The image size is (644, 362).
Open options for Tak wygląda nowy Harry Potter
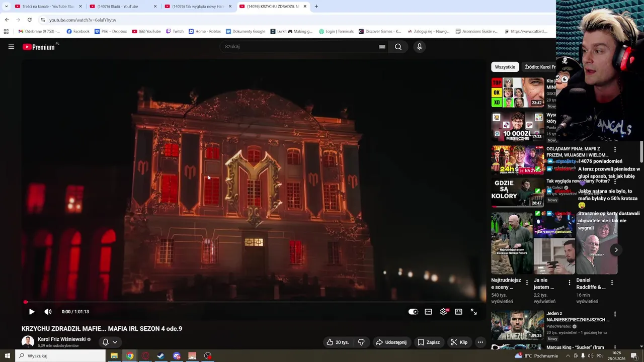[615, 181]
